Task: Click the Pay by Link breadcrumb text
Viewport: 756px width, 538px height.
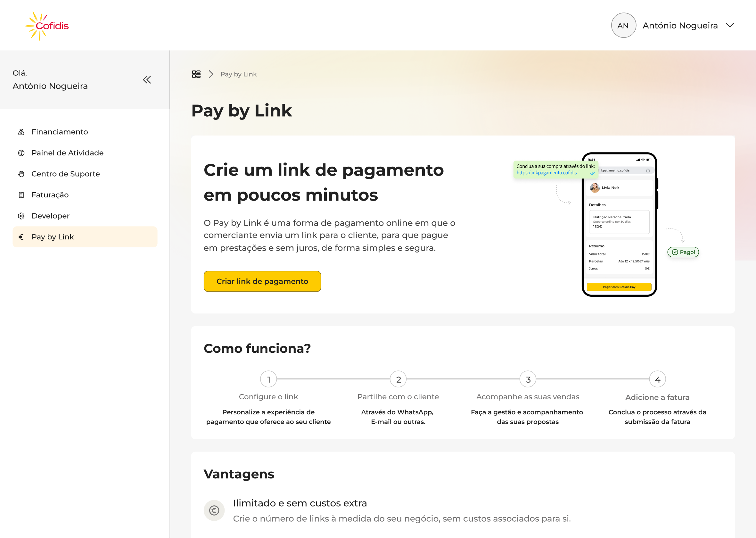Action: 238,74
